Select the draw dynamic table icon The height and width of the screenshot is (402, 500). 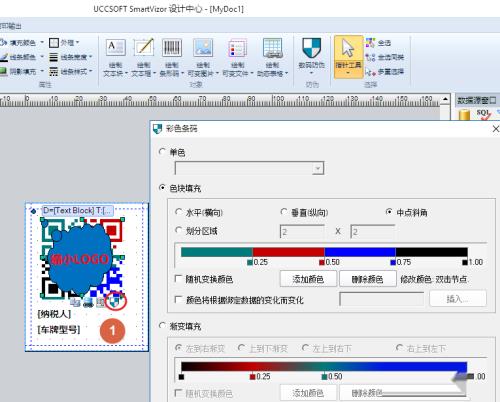point(272,48)
